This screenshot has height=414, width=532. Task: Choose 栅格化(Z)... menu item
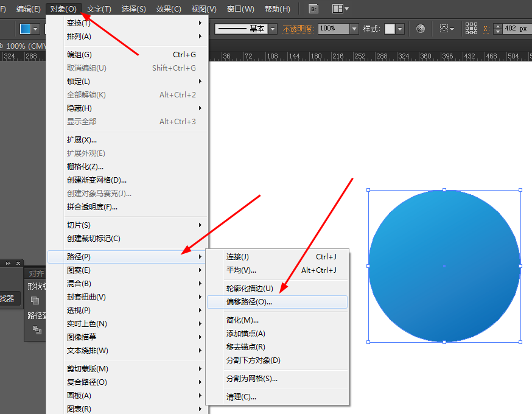tap(127, 167)
